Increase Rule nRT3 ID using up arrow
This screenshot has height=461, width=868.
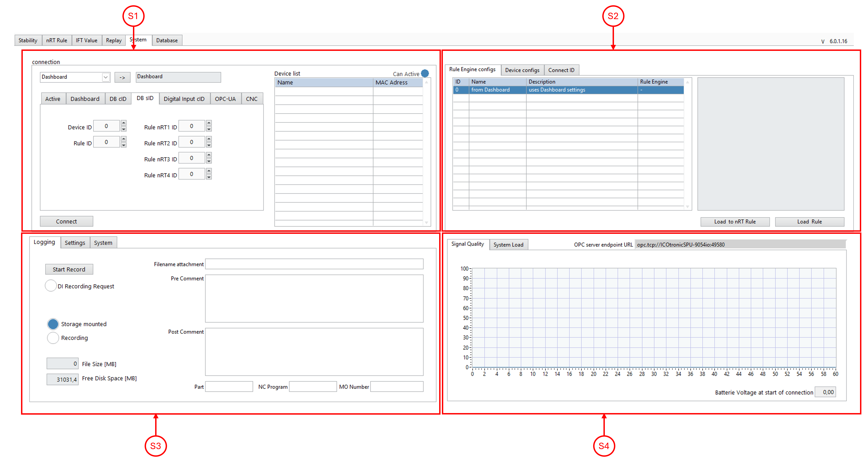209,155
